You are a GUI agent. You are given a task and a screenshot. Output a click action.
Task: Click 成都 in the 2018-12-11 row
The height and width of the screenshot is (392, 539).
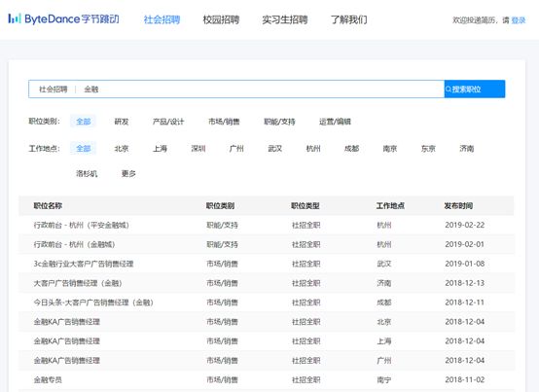pos(384,303)
